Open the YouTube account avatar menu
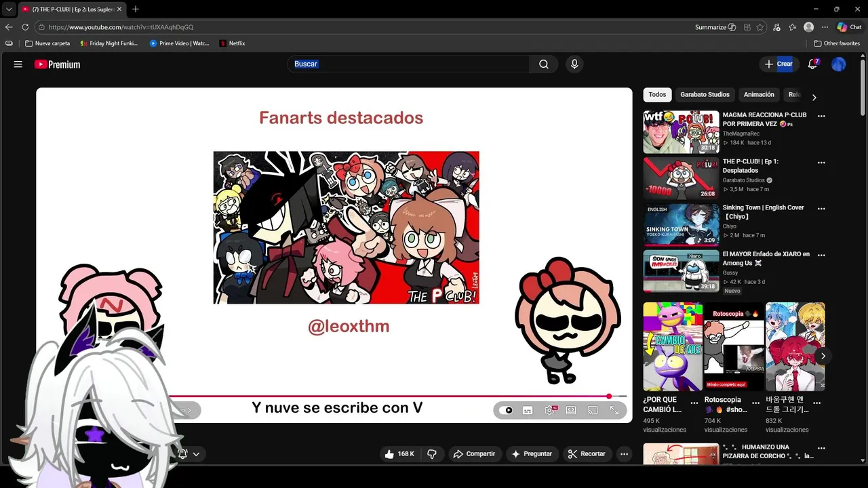Screen dimensions: 868x488 point(839,64)
